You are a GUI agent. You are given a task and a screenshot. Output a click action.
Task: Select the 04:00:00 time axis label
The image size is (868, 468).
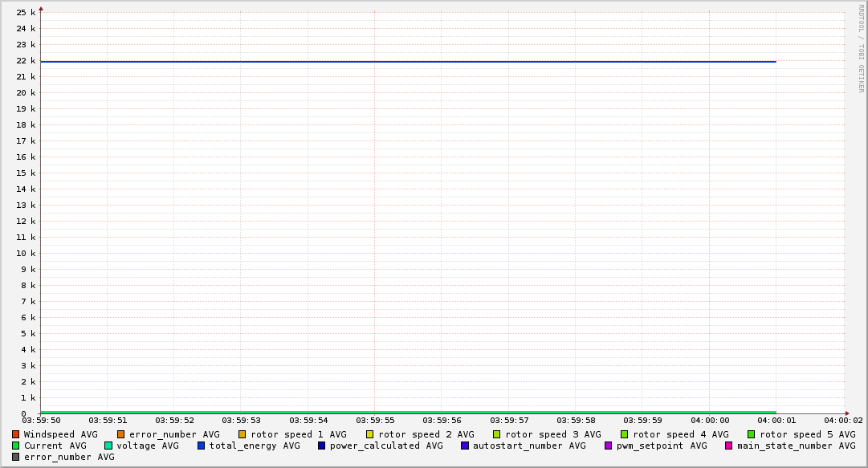pyautogui.click(x=710, y=420)
